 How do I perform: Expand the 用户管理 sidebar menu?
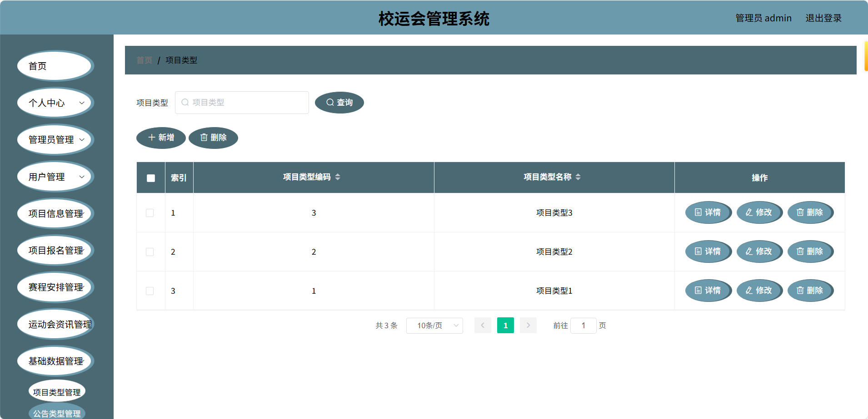pos(55,177)
